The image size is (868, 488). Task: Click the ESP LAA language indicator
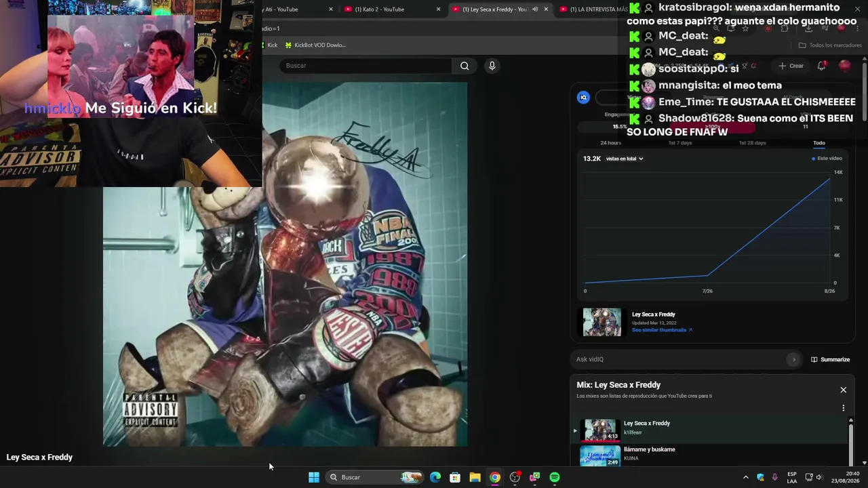point(792,477)
